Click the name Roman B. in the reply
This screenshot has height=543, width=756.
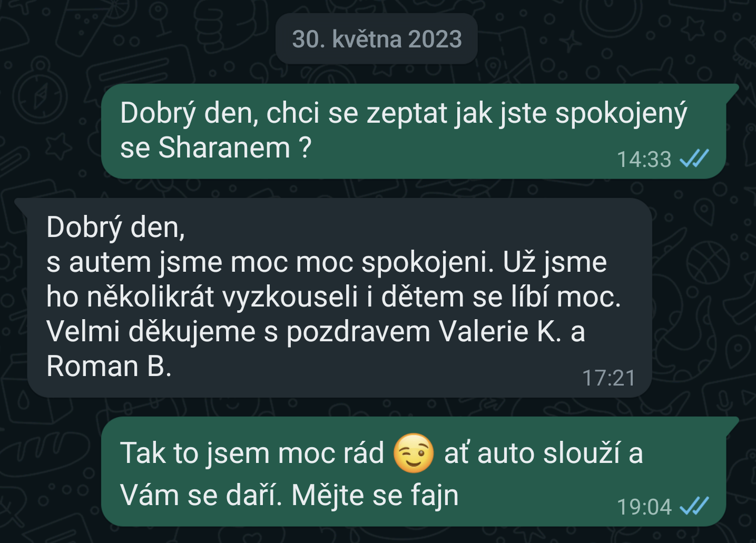[109, 366]
